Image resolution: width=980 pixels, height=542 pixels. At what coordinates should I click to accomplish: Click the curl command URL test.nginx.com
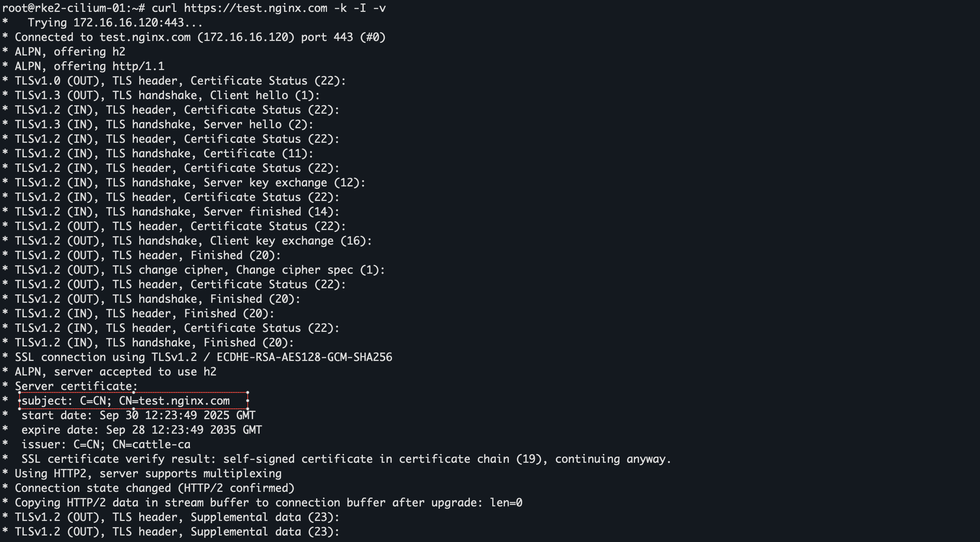point(282,8)
